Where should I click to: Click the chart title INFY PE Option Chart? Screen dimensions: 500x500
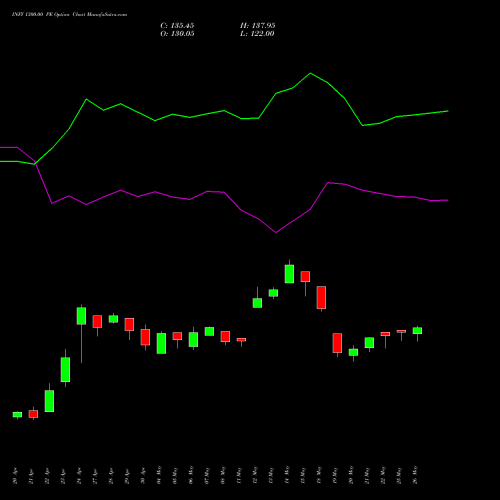coord(69,15)
